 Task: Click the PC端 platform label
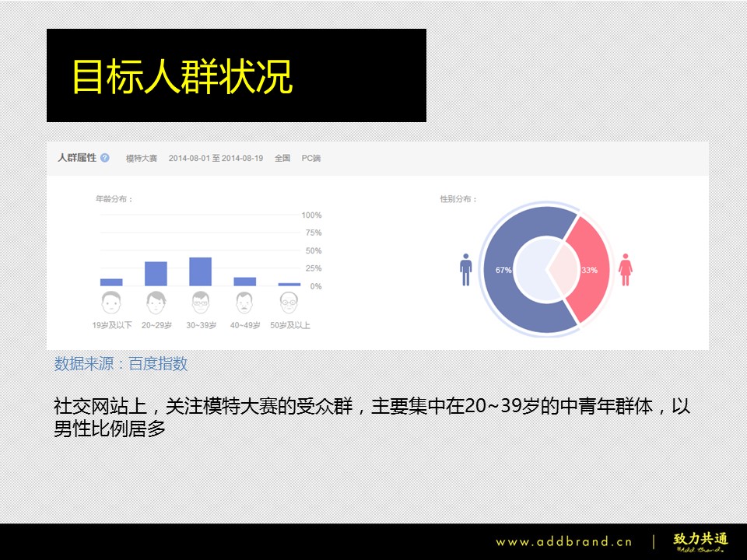coord(311,158)
